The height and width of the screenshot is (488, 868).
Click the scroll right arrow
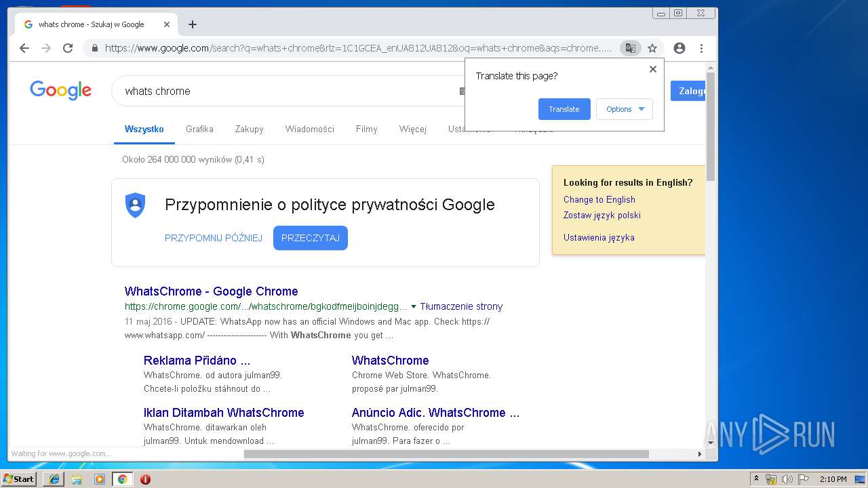point(700,454)
